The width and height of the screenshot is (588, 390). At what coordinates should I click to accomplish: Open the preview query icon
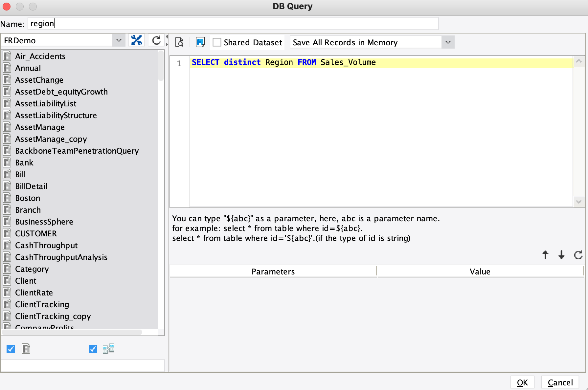pos(179,42)
